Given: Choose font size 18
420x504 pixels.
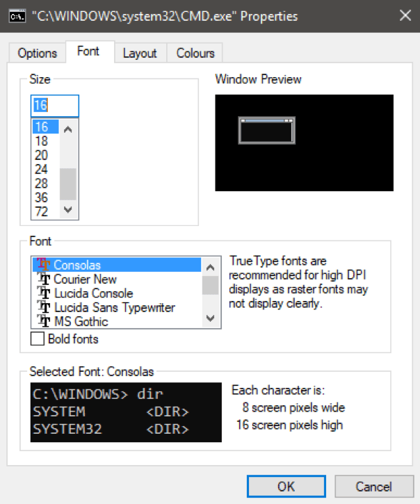Looking at the screenshot, I should [45, 141].
